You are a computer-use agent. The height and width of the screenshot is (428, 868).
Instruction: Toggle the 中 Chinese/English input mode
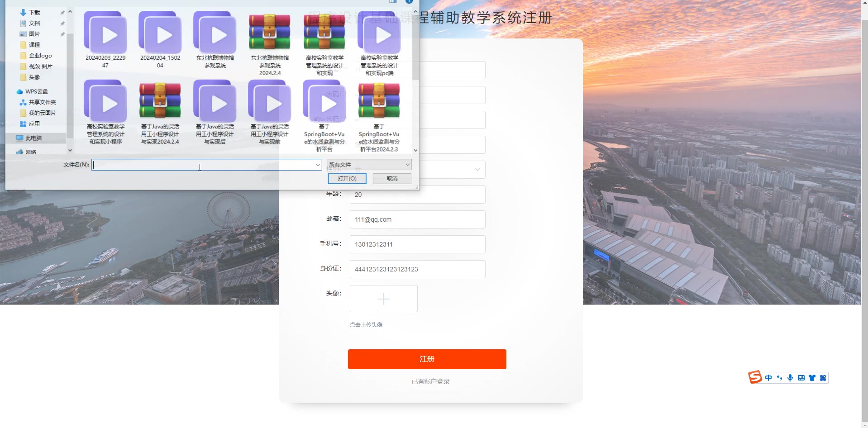(768, 378)
